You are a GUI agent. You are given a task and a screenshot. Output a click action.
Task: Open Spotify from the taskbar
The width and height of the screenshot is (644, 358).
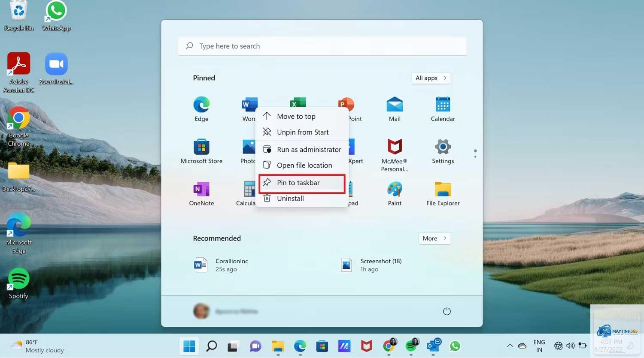pyautogui.click(x=411, y=346)
